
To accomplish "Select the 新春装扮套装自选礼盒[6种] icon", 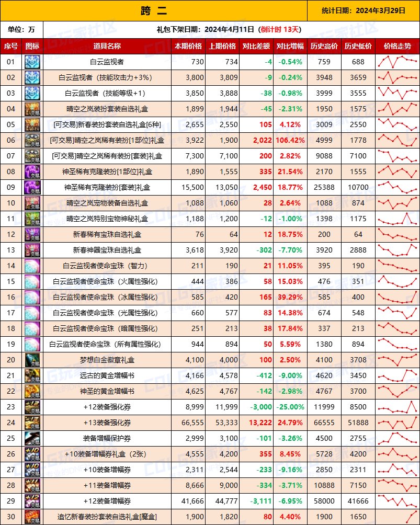I will (32, 124).
